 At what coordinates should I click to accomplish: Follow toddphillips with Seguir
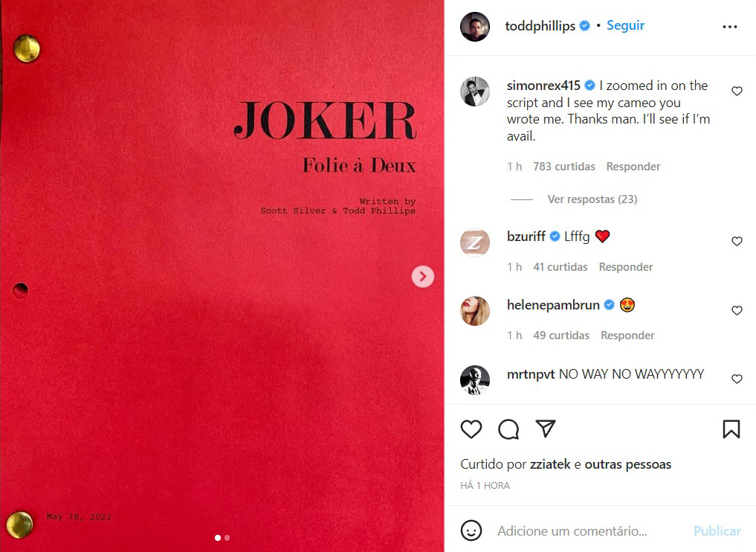[625, 25]
